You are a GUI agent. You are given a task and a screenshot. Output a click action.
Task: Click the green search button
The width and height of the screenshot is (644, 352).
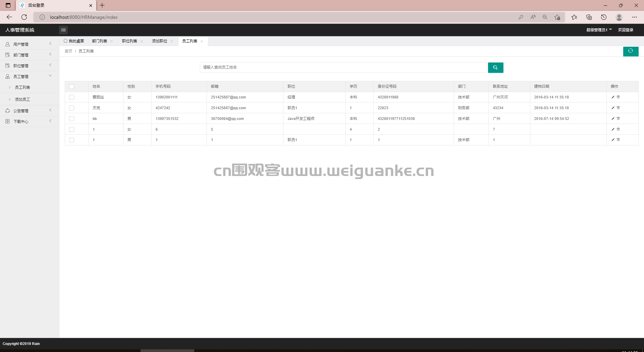[495, 68]
